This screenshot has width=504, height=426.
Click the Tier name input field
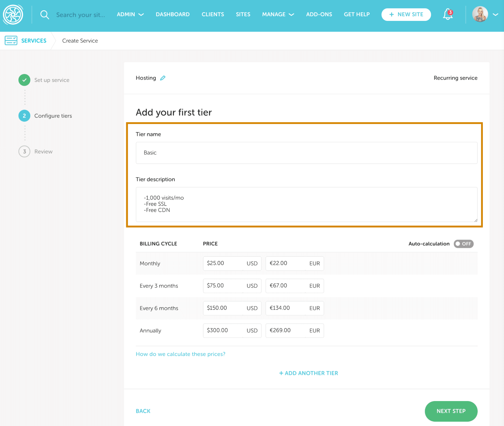(306, 153)
